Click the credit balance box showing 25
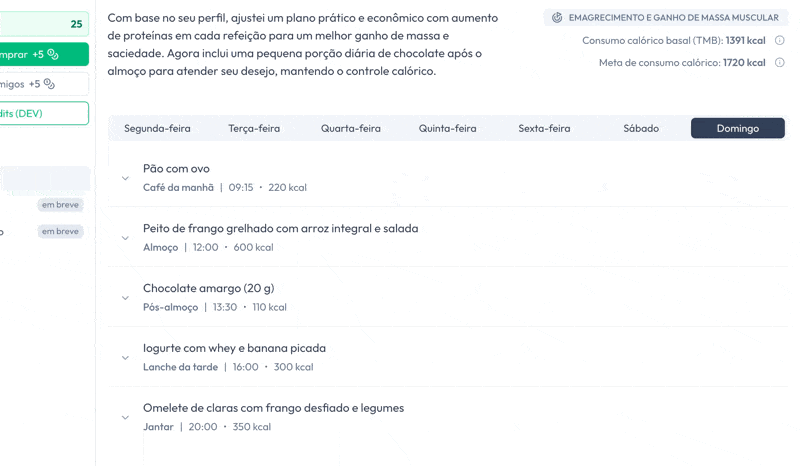The image size is (800, 466). pyautogui.click(x=44, y=24)
